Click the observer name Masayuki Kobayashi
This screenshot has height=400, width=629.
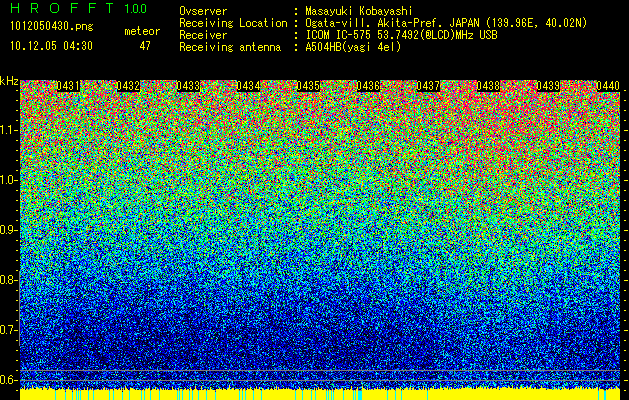[359, 11]
